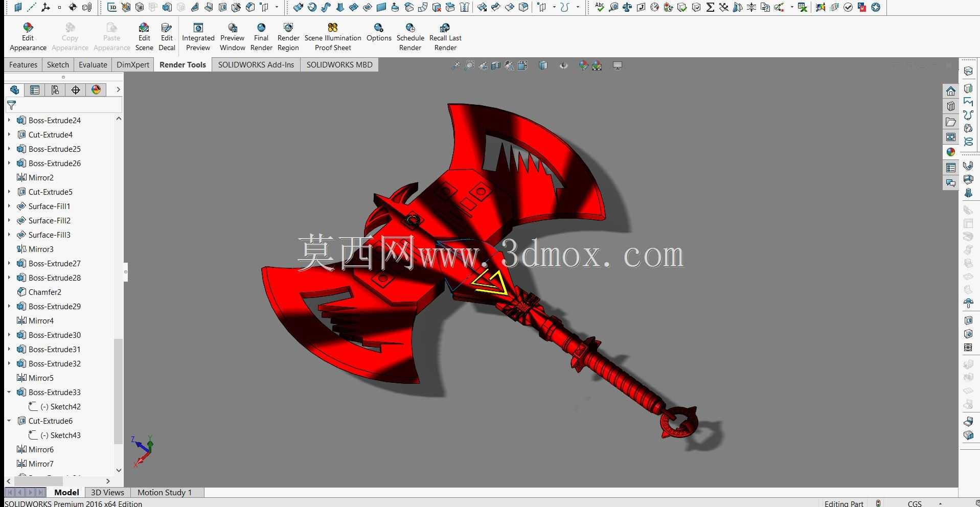
Task: Launch Integrated Preview
Action: click(x=198, y=37)
